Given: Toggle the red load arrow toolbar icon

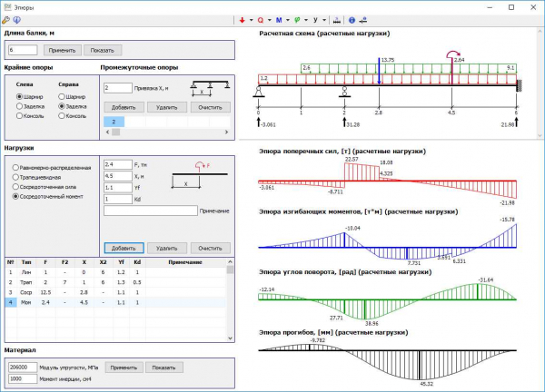Looking at the screenshot, I should pos(243,20).
